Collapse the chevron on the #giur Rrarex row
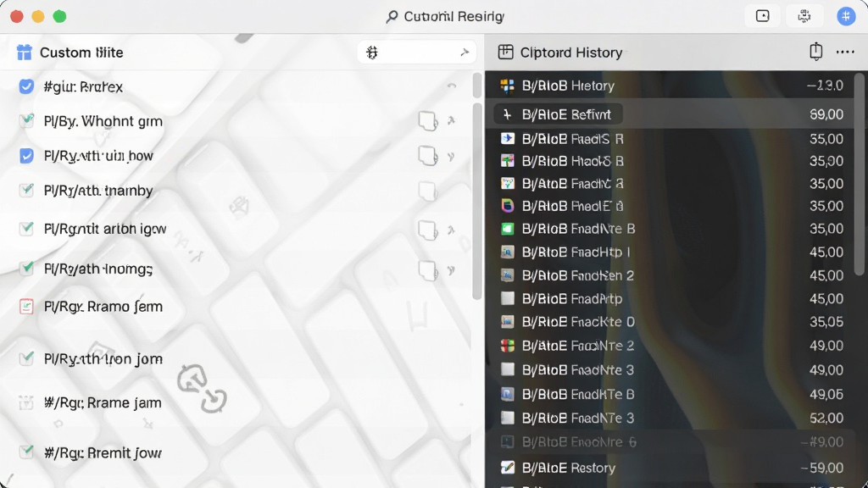 452,86
